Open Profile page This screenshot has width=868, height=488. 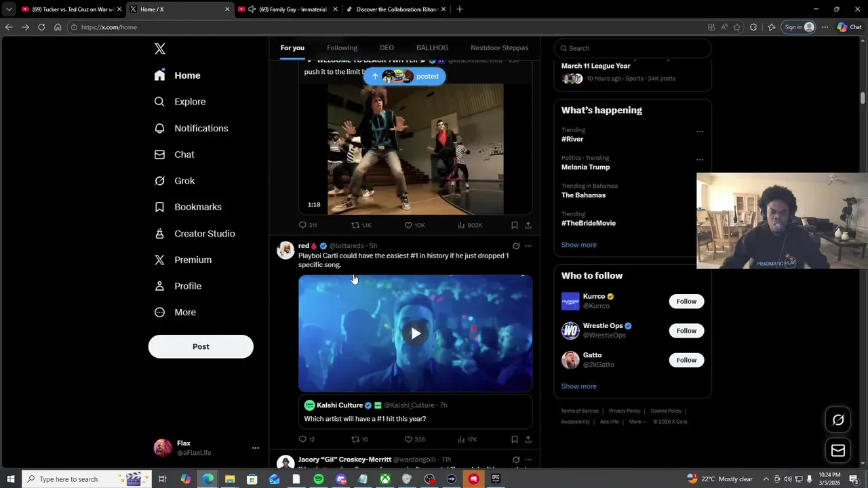(178, 286)
